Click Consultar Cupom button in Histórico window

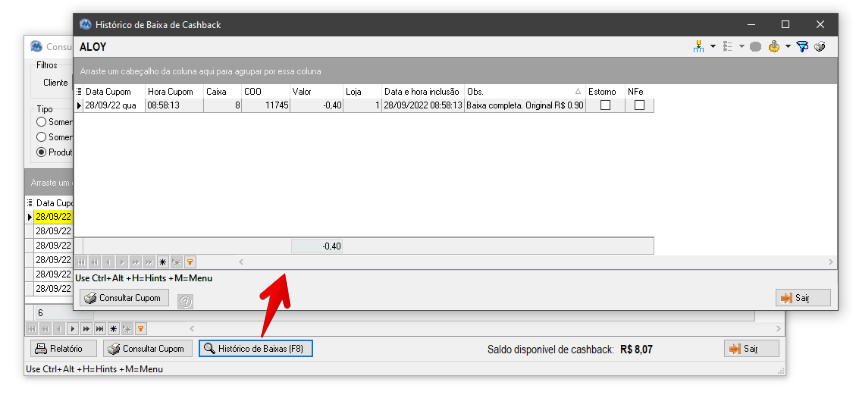pos(124,298)
